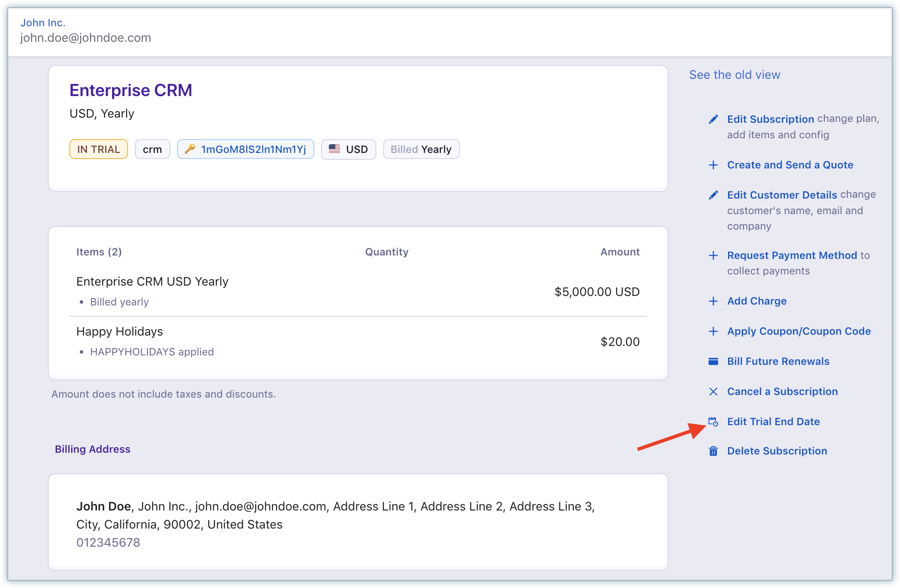Open Edit Trial End Date
900x588 pixels.
tap(773, 422)
